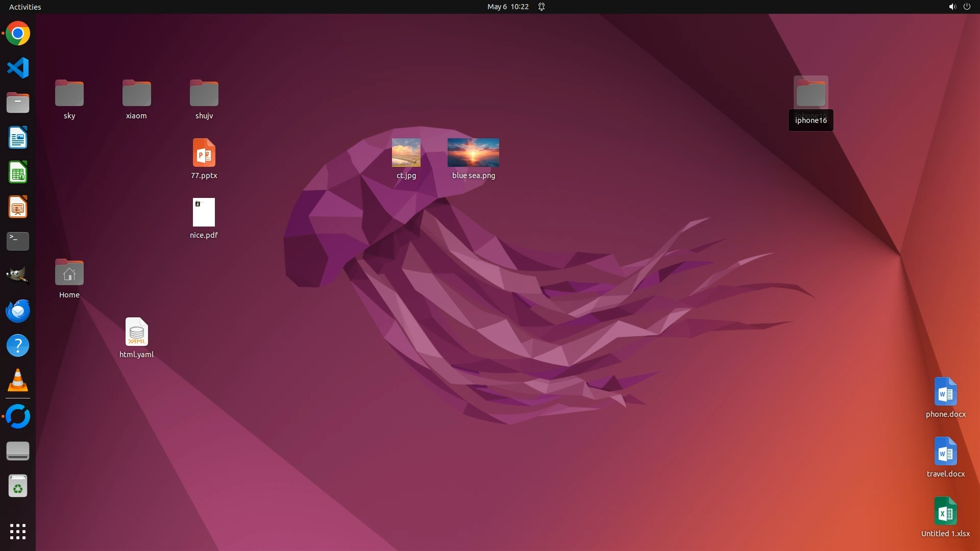Open LibreOffice Writer in the dock
This screenshot has width=980, height=551.
coord(18,138)
